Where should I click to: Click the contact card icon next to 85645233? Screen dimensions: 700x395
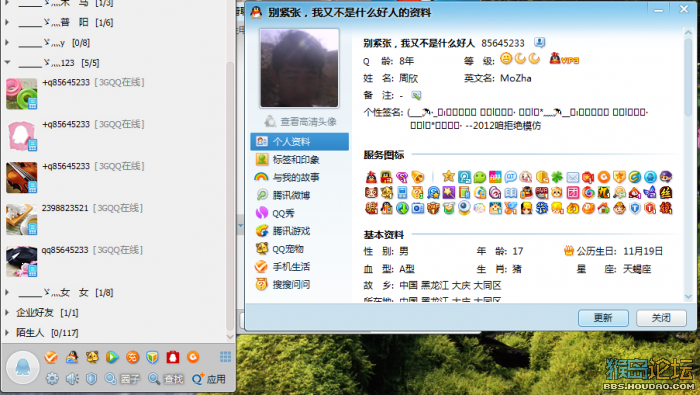click(x=539, y=42)
